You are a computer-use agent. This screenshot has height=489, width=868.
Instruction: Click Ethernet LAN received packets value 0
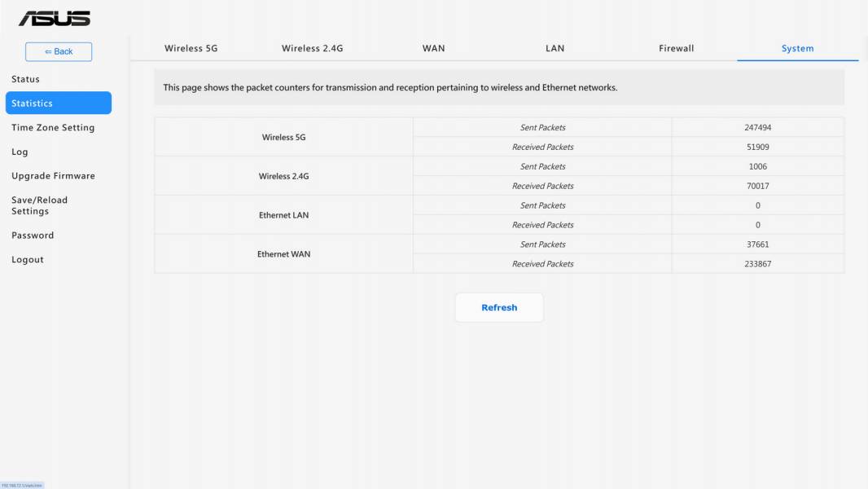coord(758,225)
